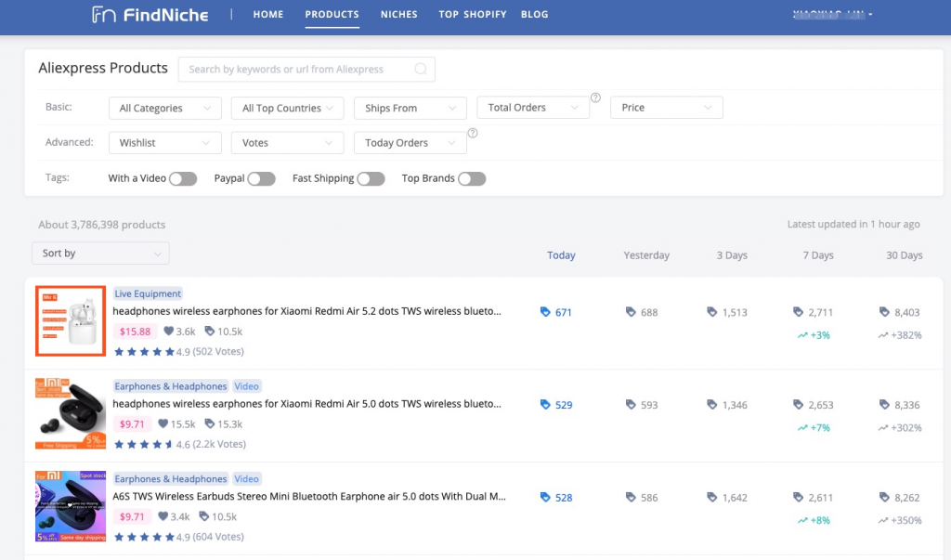Switch on Fast Shipping filter
This screenshot has width=951, height=560.
click(371, 178)
